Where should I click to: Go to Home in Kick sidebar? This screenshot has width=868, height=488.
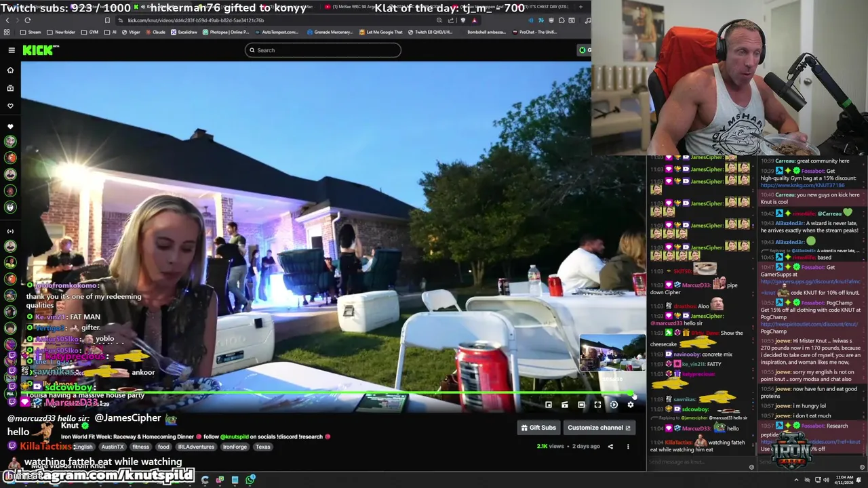pyautogui.click(x=10, y=70)
